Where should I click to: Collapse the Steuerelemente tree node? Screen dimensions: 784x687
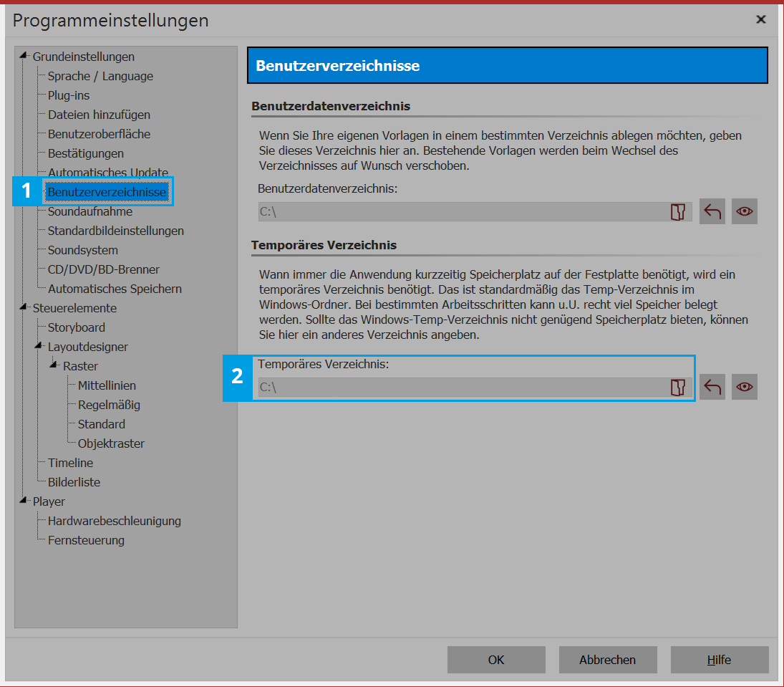point(25,308)
